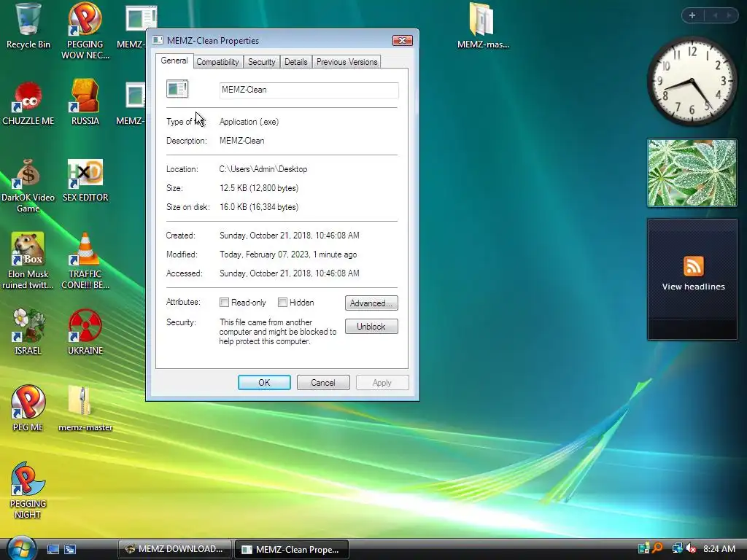Click Show Desktop quick launch icon
The height and width of the screenshot is (560, 747).
click(x=53, y=549)
